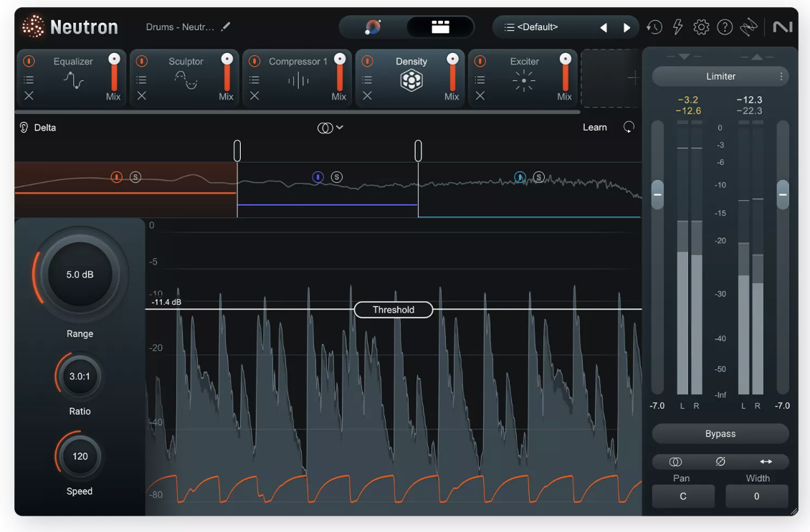Click the Threshold handle
Image resolution: width=810 pixels, height=532 pixels.
pyautogui.click(x=394, y=310)
